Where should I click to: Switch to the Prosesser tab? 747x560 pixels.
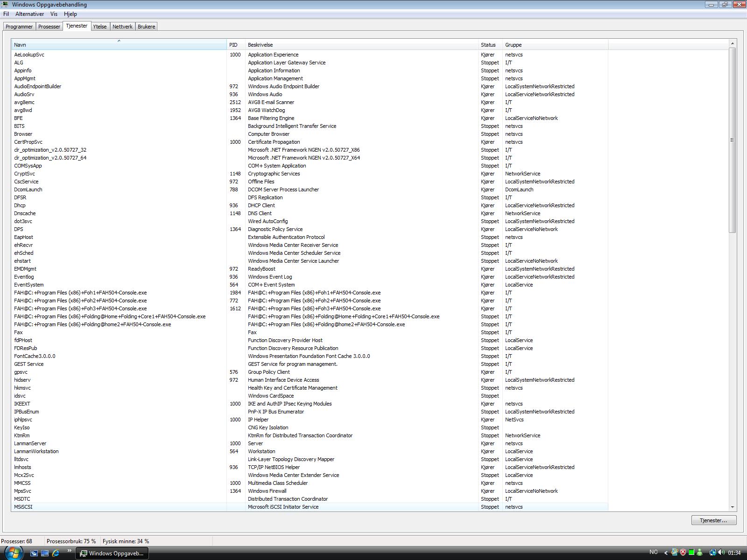tap(49, 27)
